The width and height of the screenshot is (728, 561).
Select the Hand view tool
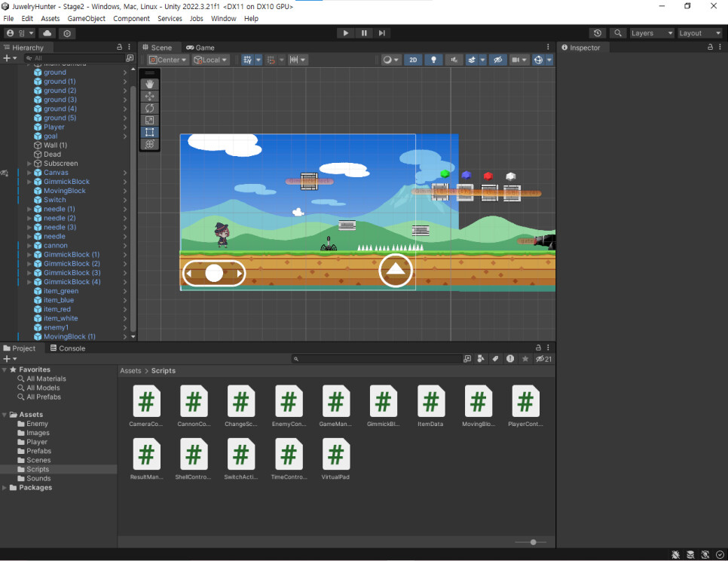pyautogui.click(x=149, y=84)
